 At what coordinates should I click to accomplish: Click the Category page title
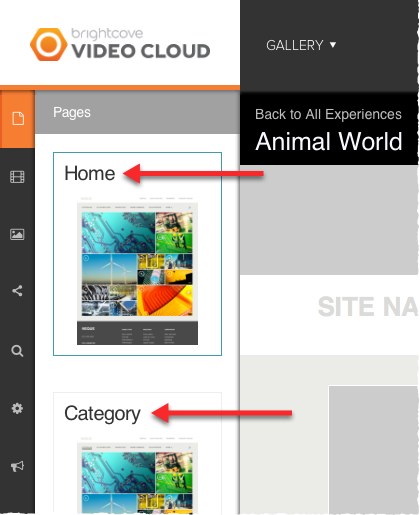pyautogui.click(x=102, y=414)
